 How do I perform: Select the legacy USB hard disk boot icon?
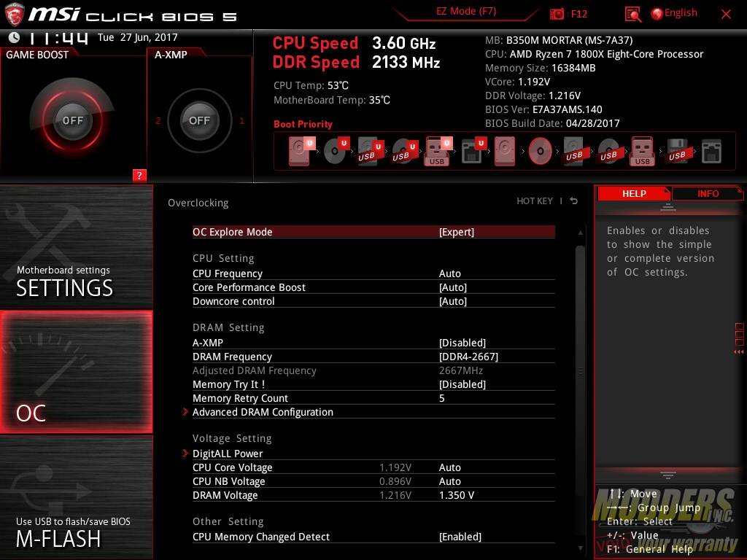(x=575, y=151)
